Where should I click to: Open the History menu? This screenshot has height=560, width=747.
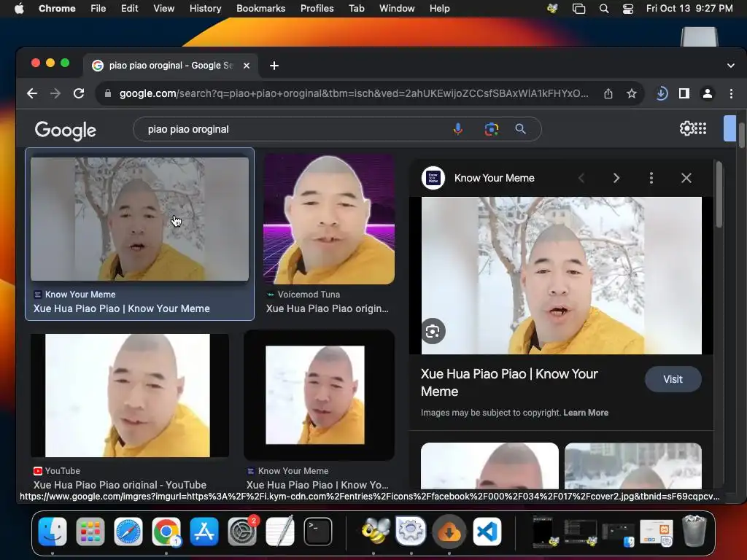[205, 9]
